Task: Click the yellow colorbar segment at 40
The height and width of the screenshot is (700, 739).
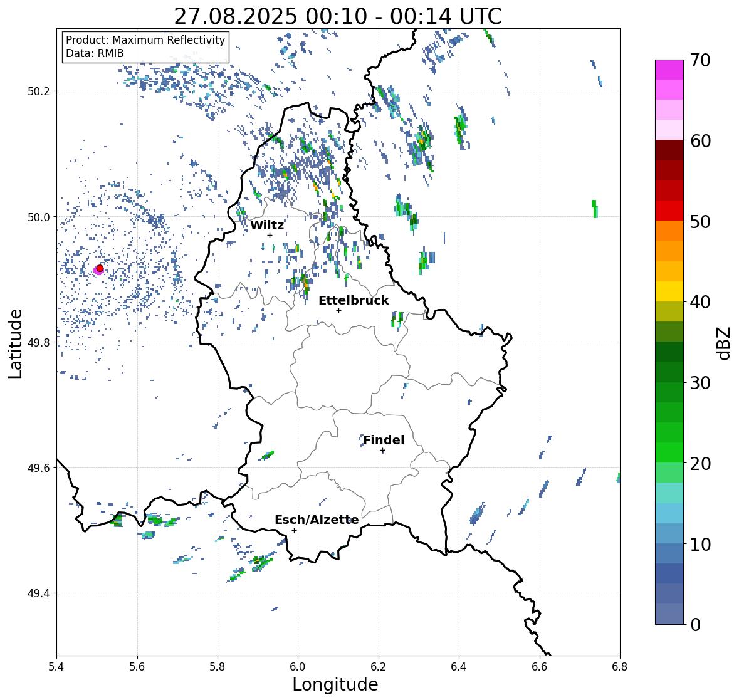Action: [x=669, y=291]
